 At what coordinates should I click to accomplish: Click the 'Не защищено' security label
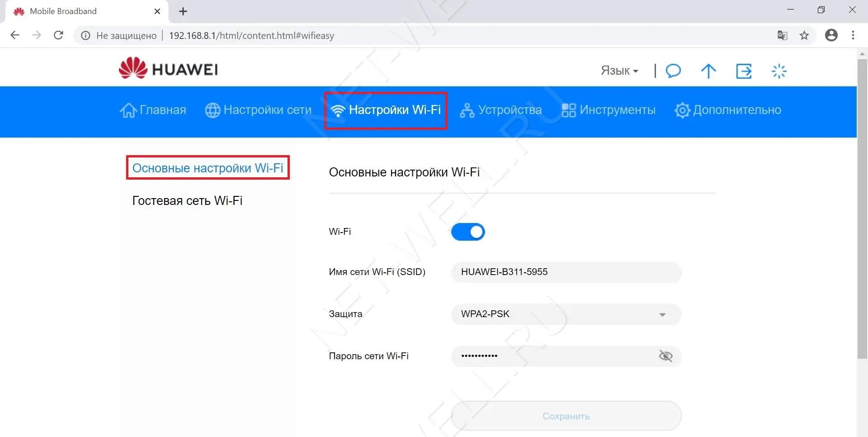click(x=127, y=35)
